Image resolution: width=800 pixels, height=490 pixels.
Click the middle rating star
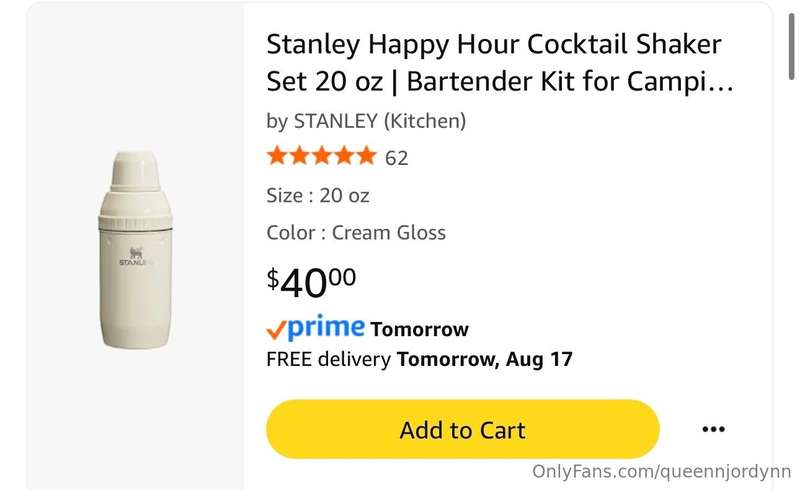click(x=322, y=156)
